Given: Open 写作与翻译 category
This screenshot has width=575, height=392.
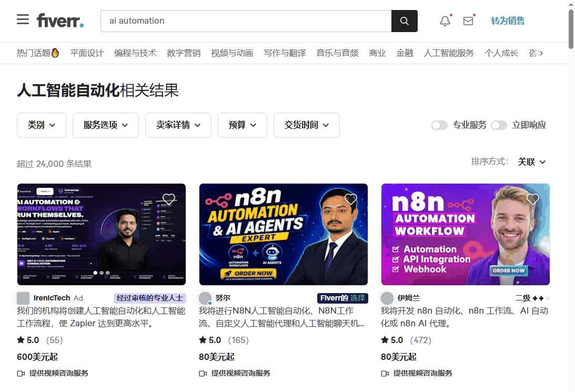Looking at the screenshot, I should 285,53.
